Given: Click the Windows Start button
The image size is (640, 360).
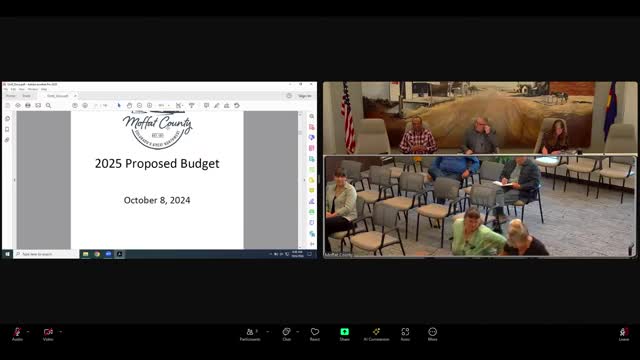Looking at the screenshot, I should pyautogui.click(x=7, y=254).
